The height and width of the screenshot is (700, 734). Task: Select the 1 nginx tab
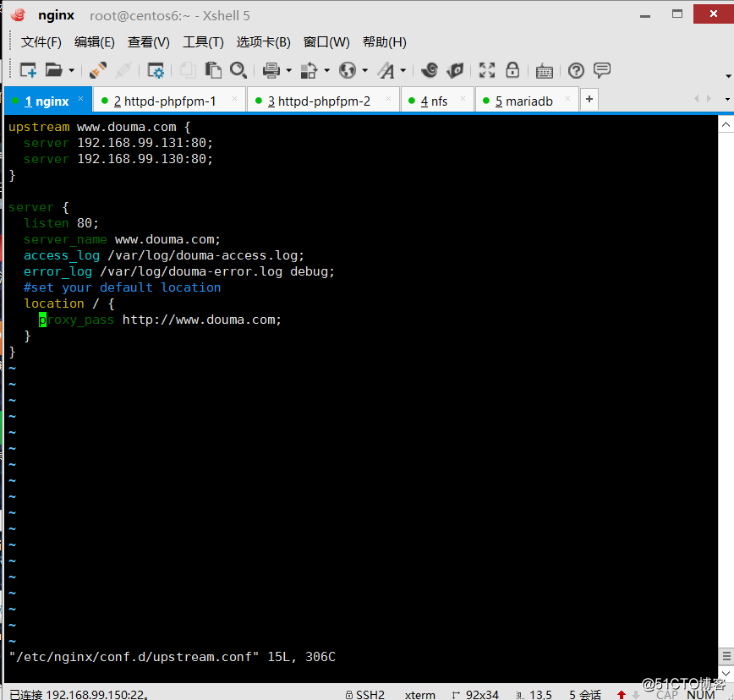(x=47, y=101)
